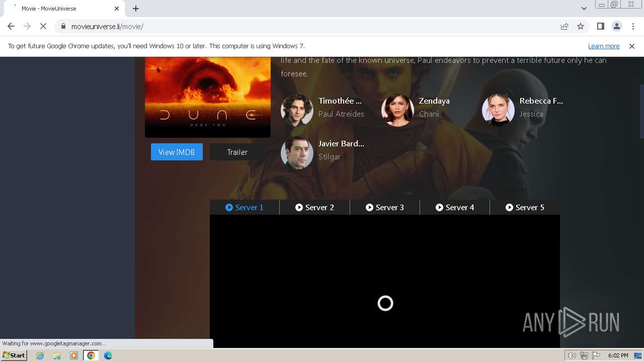Open site information lock icon
The height and width of the screenshot is (362, 644).
[63, 27]
